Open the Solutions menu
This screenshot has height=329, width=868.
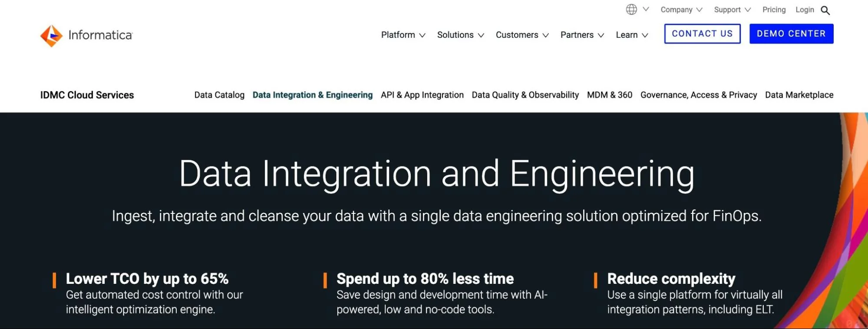[460, 35]
